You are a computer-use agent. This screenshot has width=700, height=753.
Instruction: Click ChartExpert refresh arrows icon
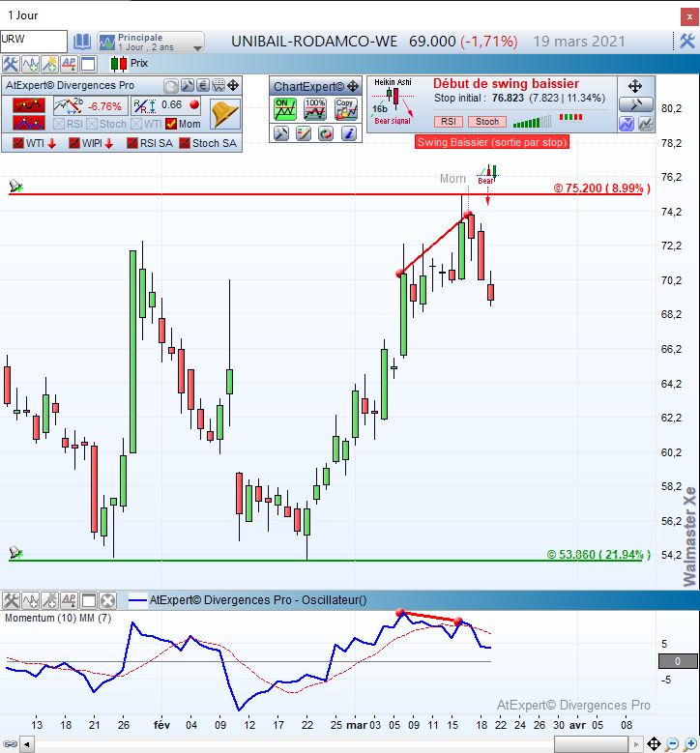coord(326,133)
